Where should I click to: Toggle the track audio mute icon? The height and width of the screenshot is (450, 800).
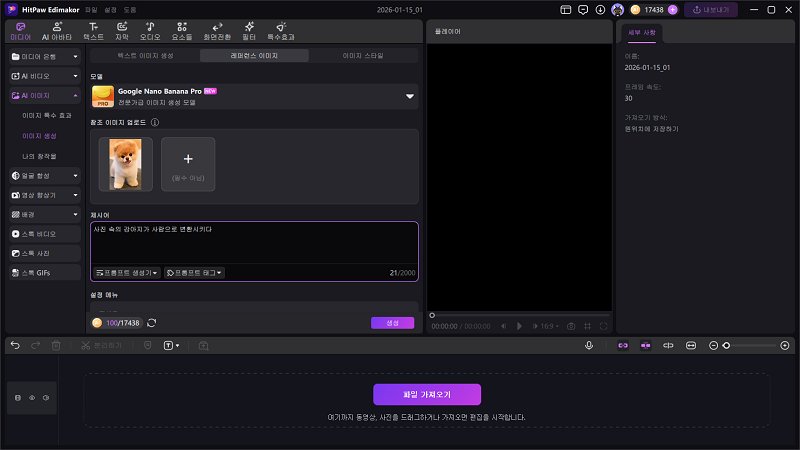tap(46, 397)
